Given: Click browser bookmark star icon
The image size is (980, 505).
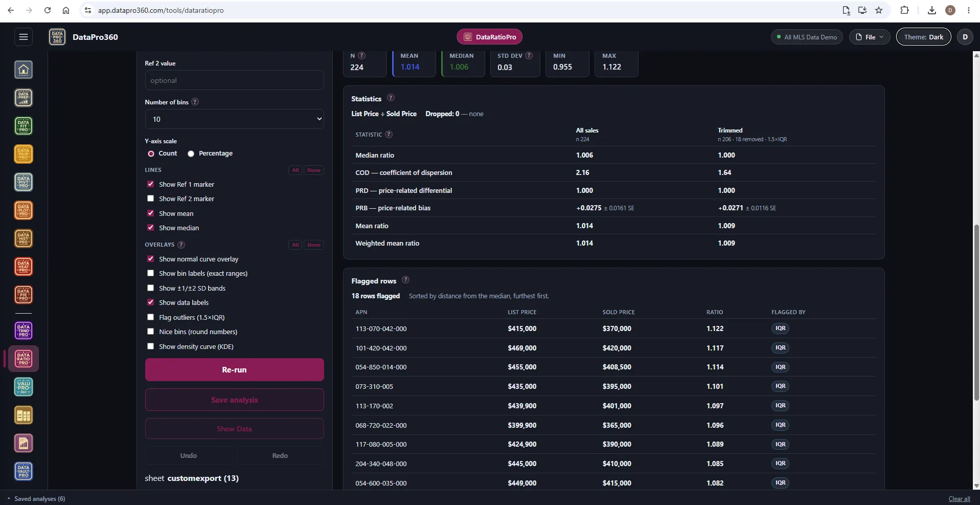Looking at the screenshot, I should coord(879,10).
